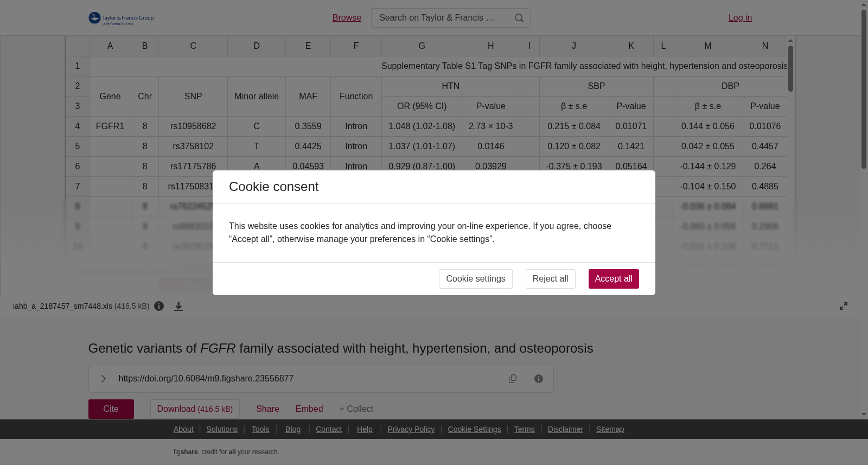
Task: Click the MAF value 0.3559
Action: point(308,126)
